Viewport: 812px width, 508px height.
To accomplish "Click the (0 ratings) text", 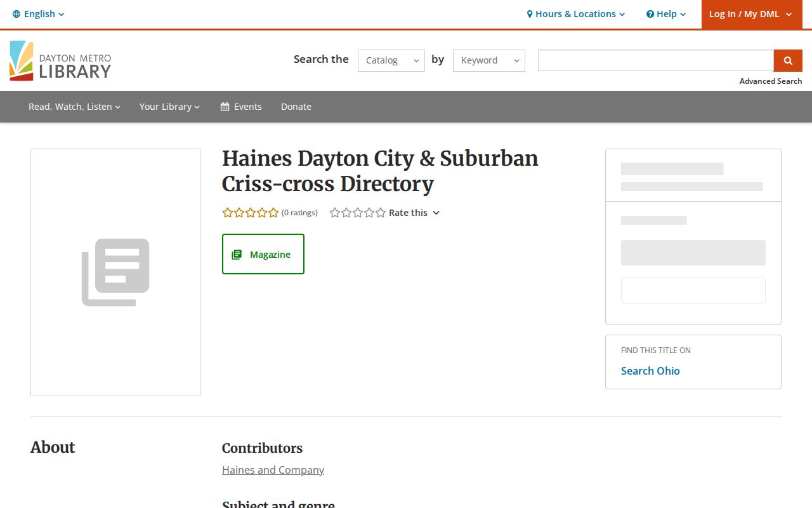I will [x=299, y=213].
